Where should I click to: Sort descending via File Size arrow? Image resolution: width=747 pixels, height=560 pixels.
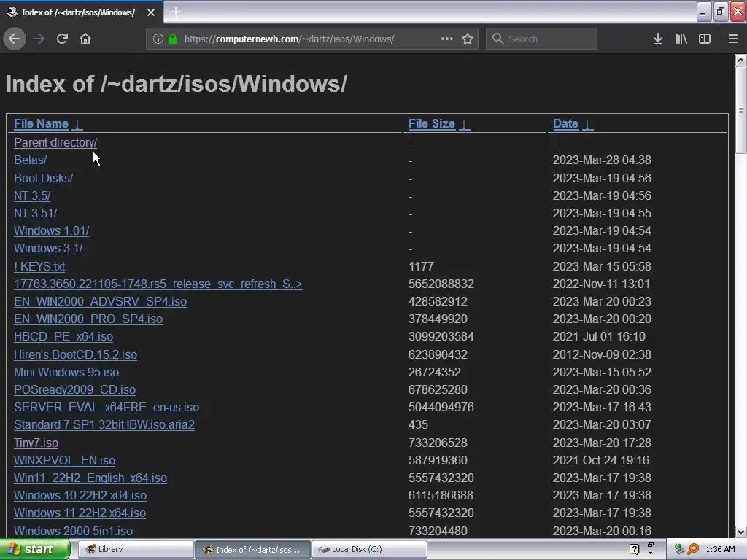tap(465, 124)
